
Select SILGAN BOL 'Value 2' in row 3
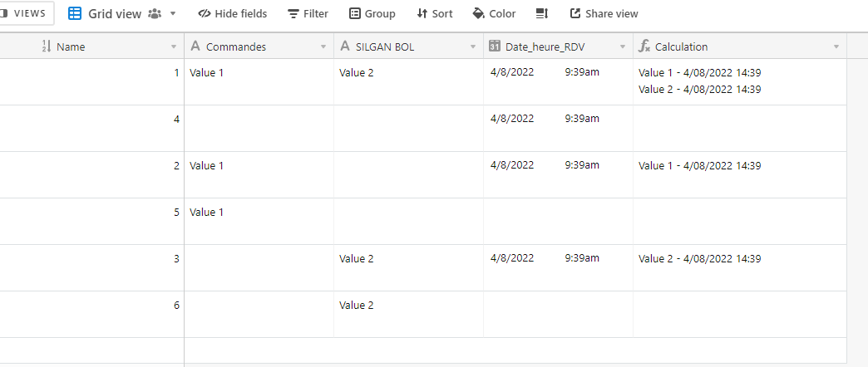pos(408,267)
